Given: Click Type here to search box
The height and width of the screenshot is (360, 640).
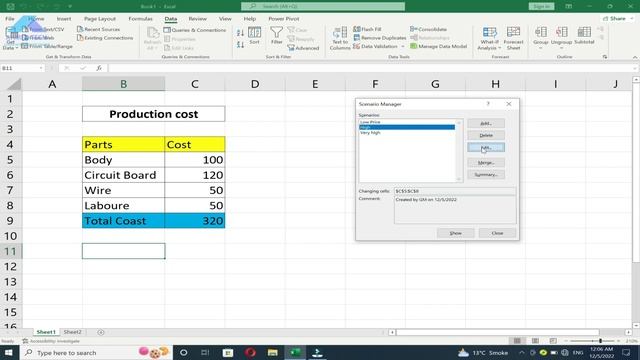Looking at the screenshot, I should (96, 352).
